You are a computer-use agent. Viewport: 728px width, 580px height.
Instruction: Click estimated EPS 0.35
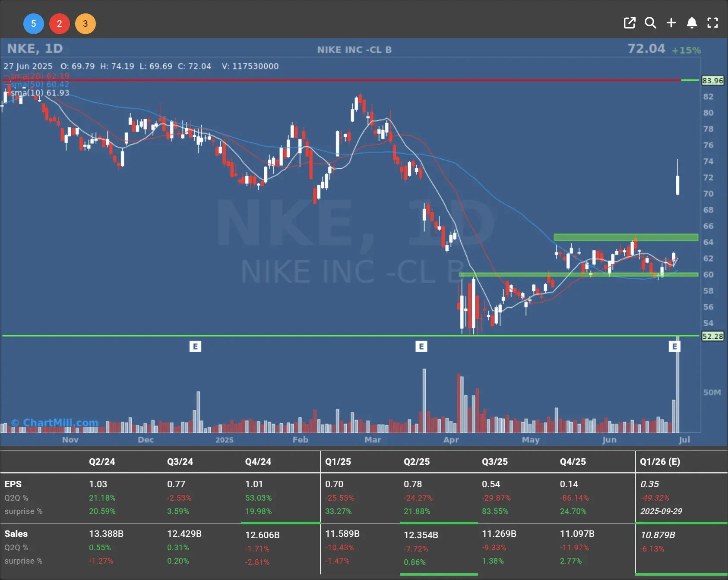pyautogui.click(x=649, y=484)
